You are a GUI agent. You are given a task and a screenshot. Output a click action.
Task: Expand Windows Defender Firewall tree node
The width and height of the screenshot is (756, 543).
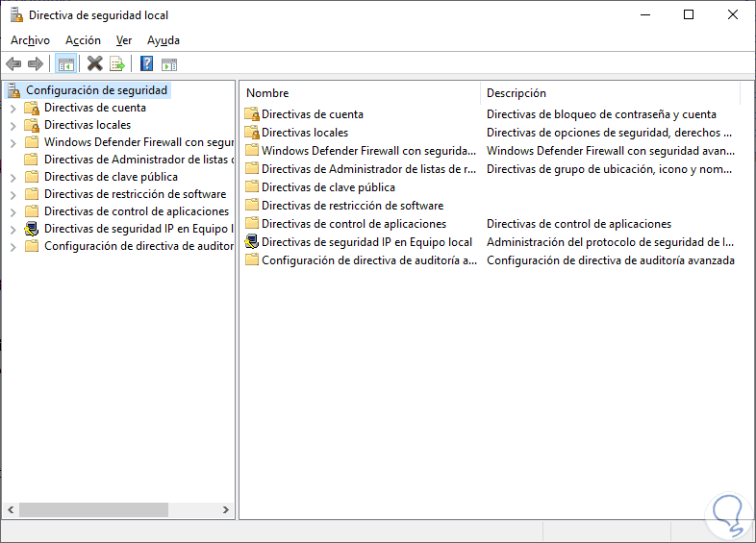13,143
